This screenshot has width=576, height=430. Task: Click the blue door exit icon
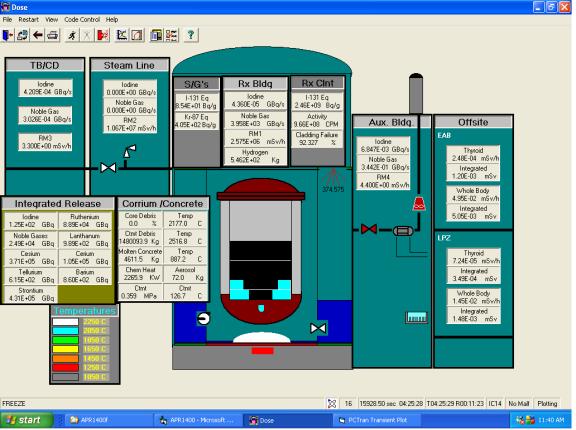(x=8, y=35)
